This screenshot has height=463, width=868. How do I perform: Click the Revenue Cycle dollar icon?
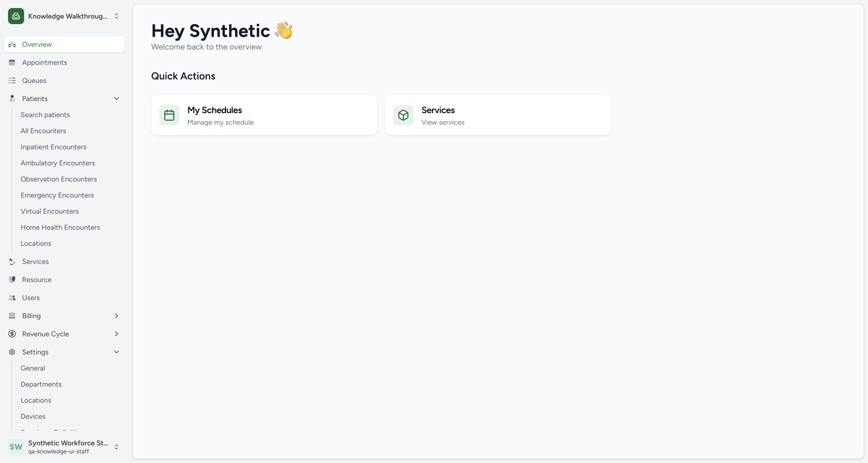12,334
